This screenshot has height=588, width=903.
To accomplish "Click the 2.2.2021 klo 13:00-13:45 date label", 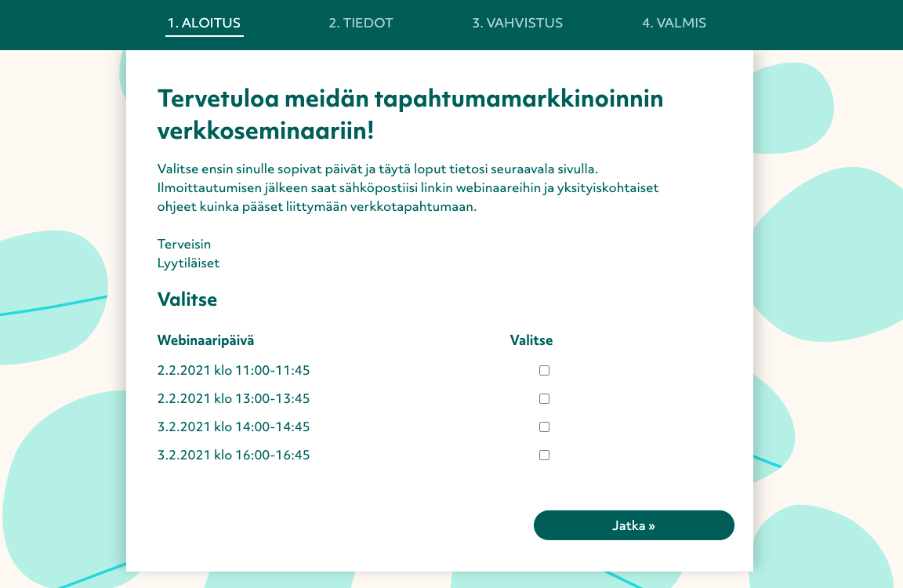I will 234,399.
